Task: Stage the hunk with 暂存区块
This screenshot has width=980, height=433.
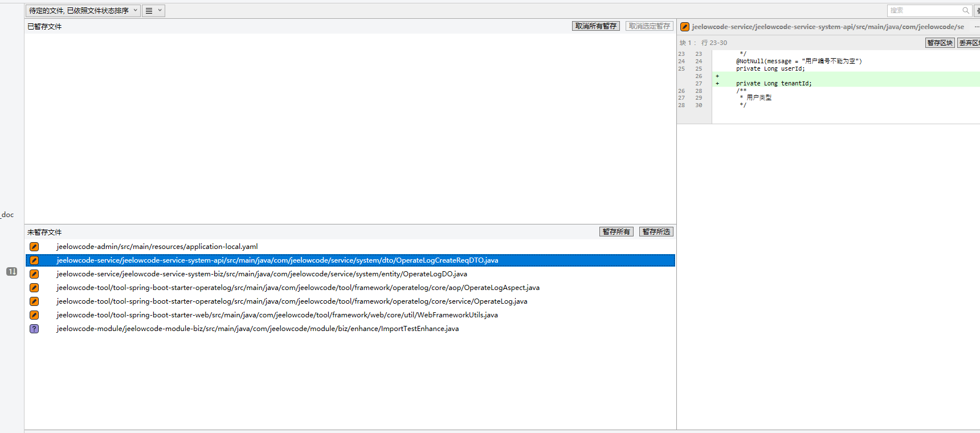Action: pos(940,43)
